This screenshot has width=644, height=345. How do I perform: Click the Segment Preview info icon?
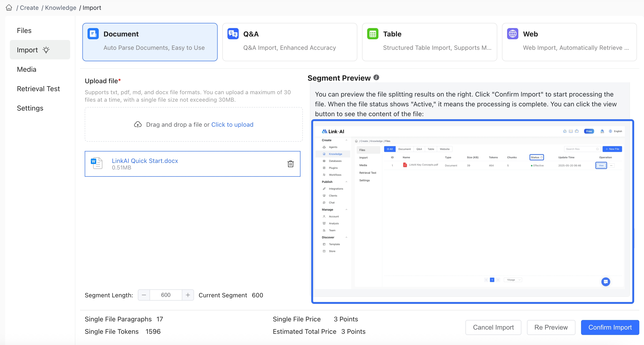tap(376, 78)
